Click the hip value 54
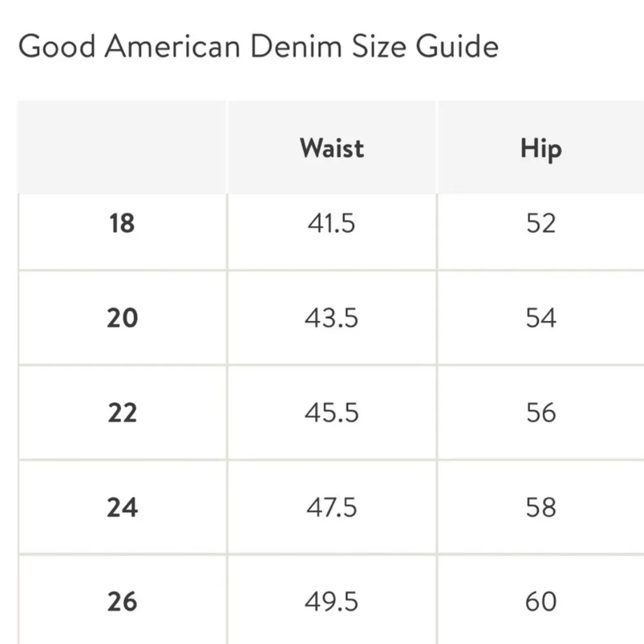The image size is (644, 644). pyautogui.click(x=540, y=318)
